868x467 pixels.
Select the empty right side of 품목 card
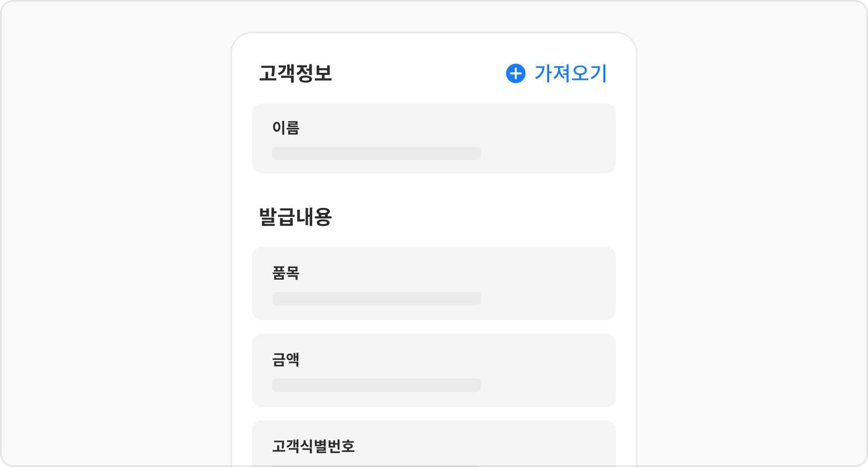[x=548, y=284]
